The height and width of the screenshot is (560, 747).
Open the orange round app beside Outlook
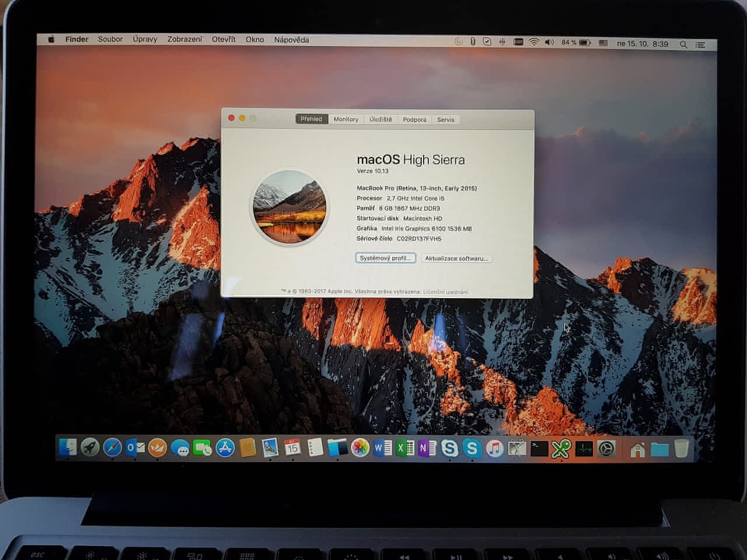[x=158, y=447]
